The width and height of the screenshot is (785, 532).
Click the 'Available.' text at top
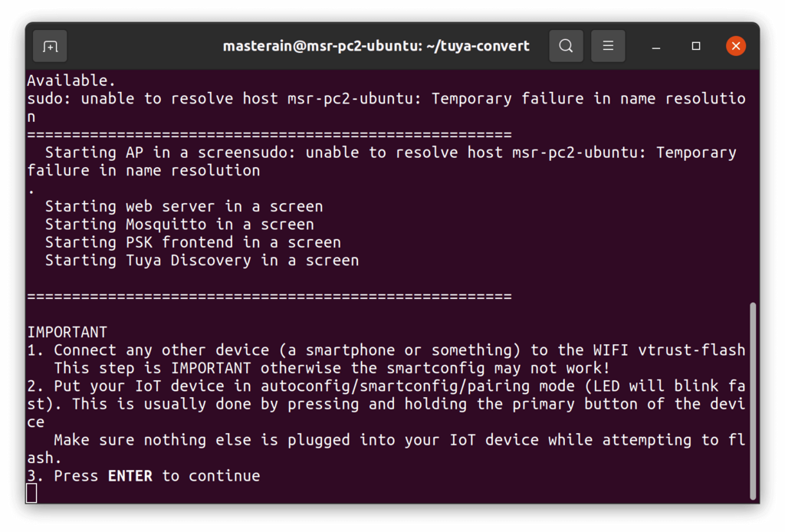[71, 80]
